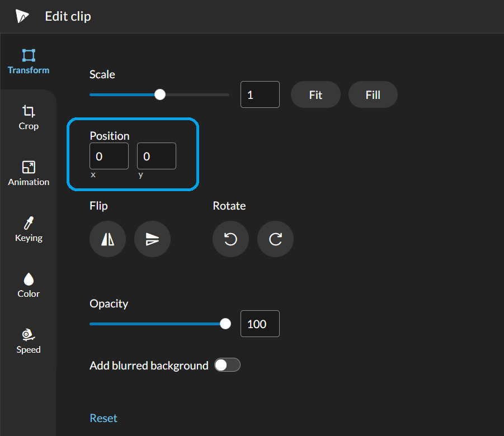The image size is (504, 436).
Task: Click the Reset link
Action: (x=103, y=418)
